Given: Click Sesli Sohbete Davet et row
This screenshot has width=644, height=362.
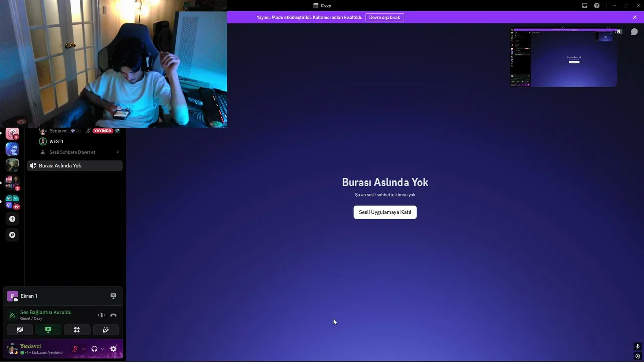Looking at the screenshot, I should 79,152.
